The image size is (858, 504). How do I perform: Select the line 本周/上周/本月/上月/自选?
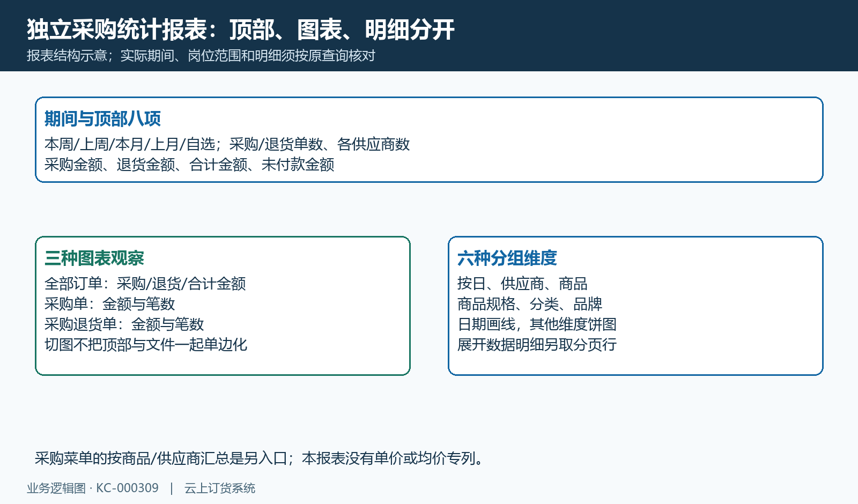pyautogui.click(x=227, y=144)
